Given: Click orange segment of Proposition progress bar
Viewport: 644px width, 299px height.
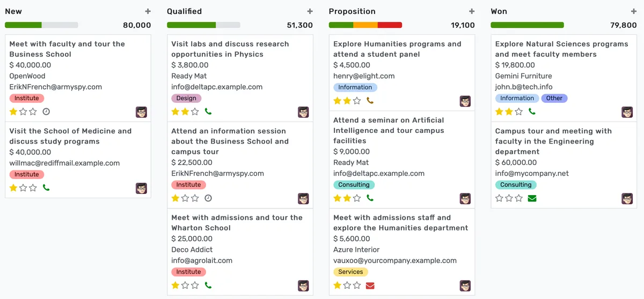Looking at the screenshot, I should click(365, 25).
